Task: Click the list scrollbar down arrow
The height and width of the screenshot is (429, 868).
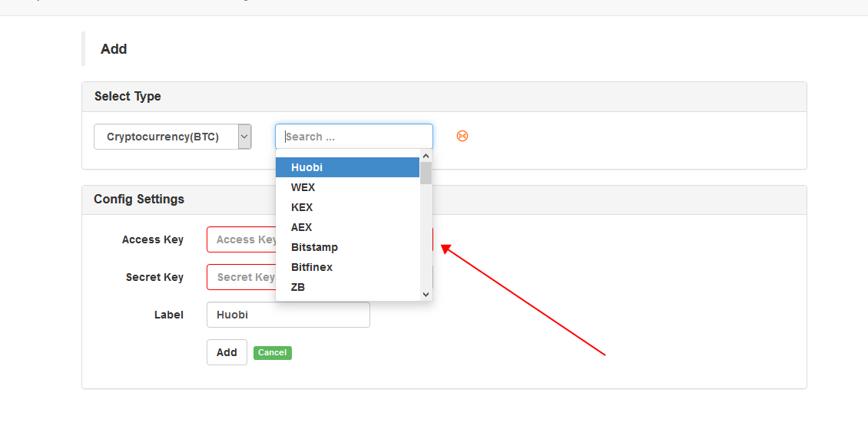Action: point(426,295)
